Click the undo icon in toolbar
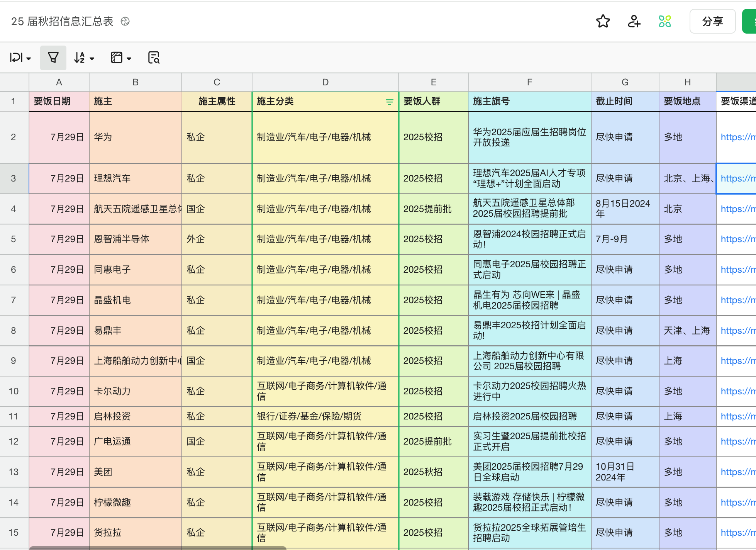Image resolution: width=756 pixels, height=550 pixels. (16, 58)
